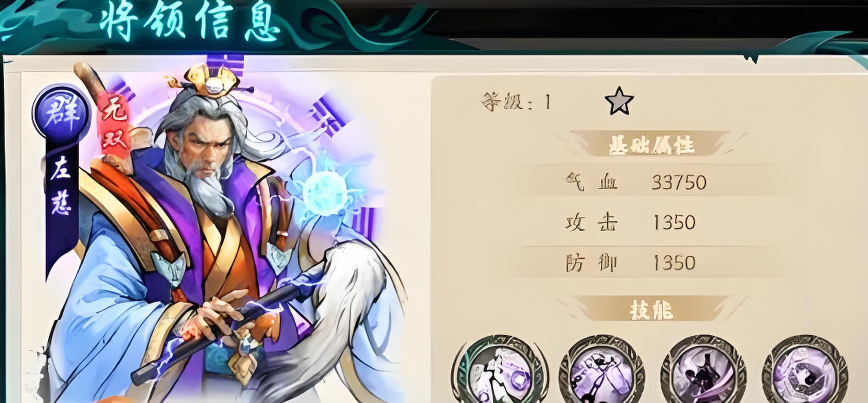Select the first skill icon with green border
The image size is (868, 403).
point(499,370)
